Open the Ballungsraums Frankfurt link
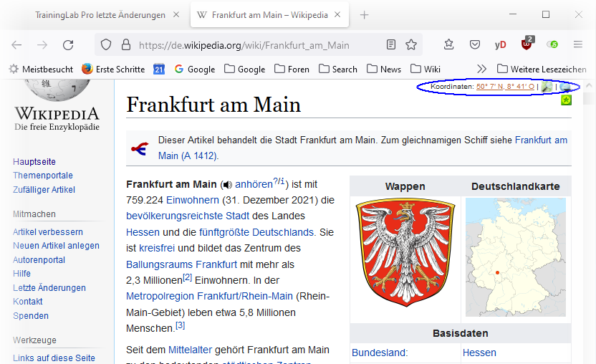The height and width of the screenshot is (364, 596). (x=181, y=264)
